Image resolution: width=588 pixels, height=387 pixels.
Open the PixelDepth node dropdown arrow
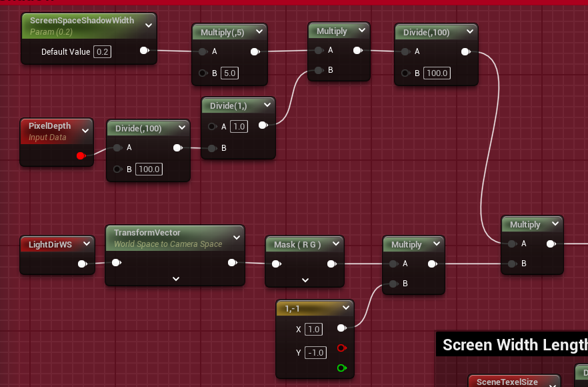(x=85, y=131)
